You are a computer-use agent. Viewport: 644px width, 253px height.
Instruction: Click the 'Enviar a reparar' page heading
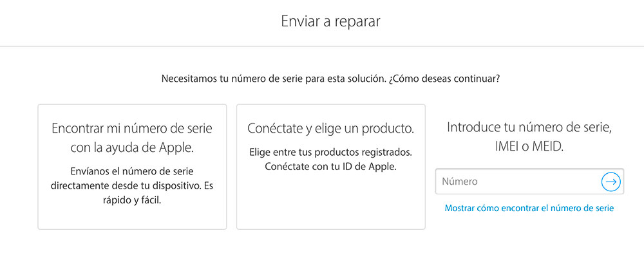coord(330,21)
